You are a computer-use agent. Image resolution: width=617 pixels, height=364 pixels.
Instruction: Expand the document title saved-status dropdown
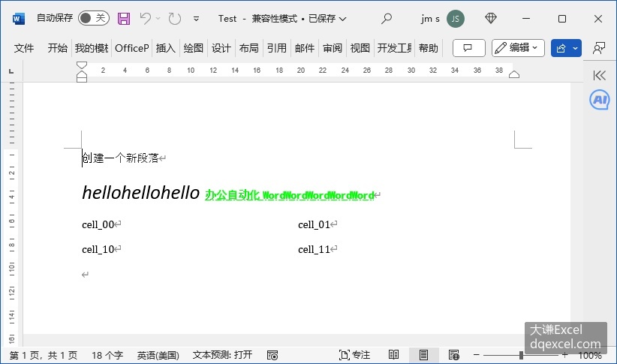pyautogui.click(x=343, y=19)
